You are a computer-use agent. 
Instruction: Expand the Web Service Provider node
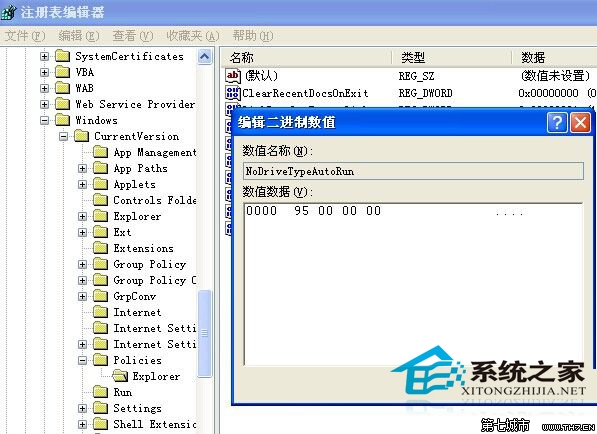point(45,104)
